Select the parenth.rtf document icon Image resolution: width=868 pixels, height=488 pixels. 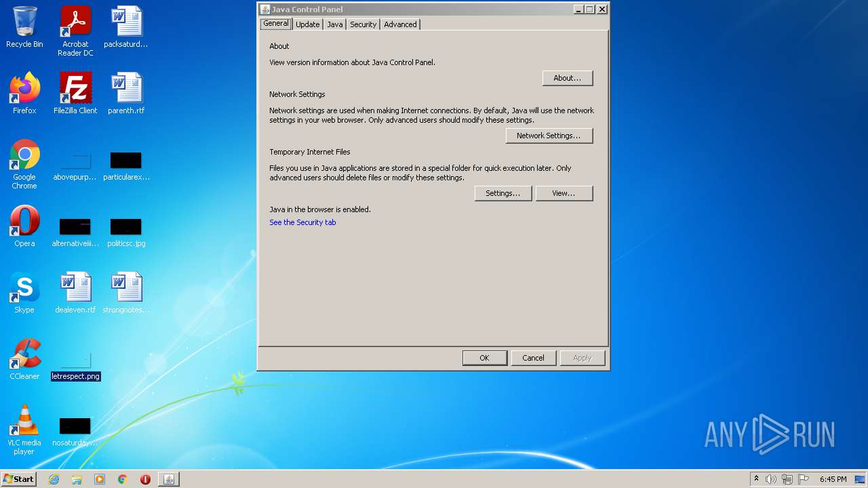pos(126,94)
